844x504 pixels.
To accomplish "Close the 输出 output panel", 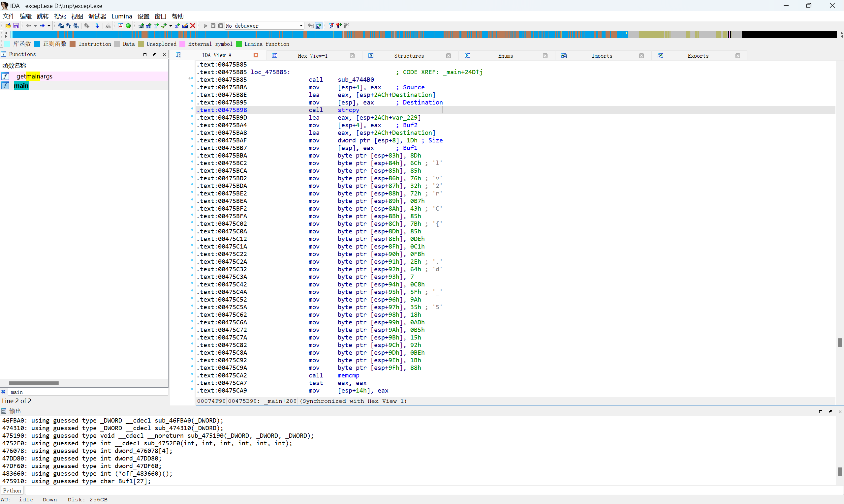I will coord(840,412).
